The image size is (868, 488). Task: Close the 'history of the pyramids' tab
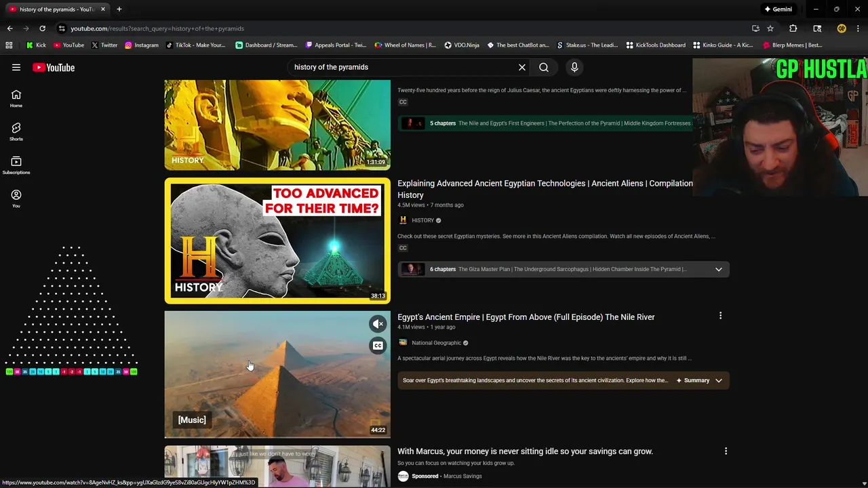pyautogui.click(x=102, y=9)
